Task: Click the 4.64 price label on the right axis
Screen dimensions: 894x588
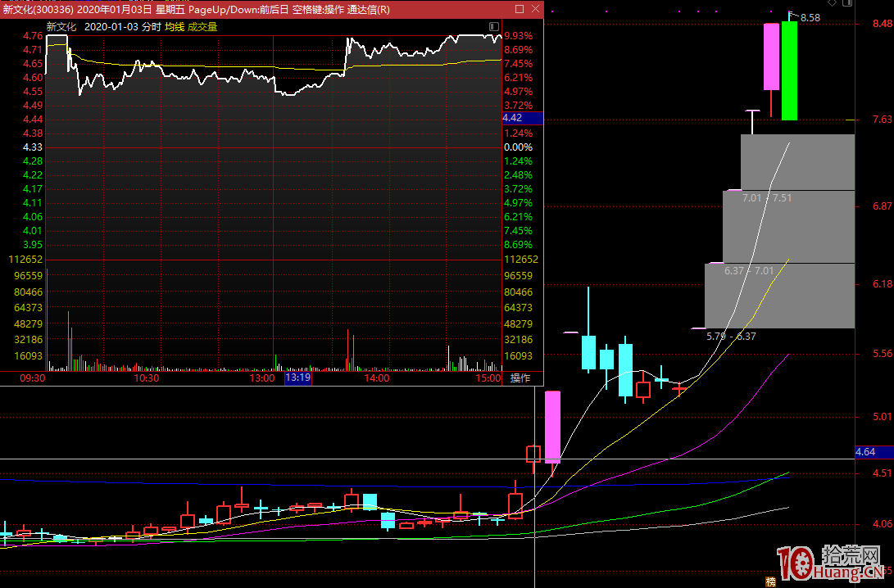Action: click(865, 451)
